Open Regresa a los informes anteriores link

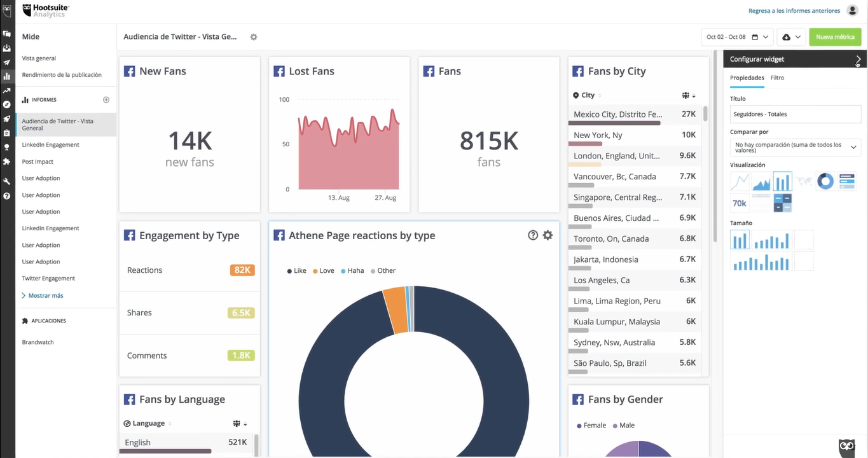(x=794, y=10)
